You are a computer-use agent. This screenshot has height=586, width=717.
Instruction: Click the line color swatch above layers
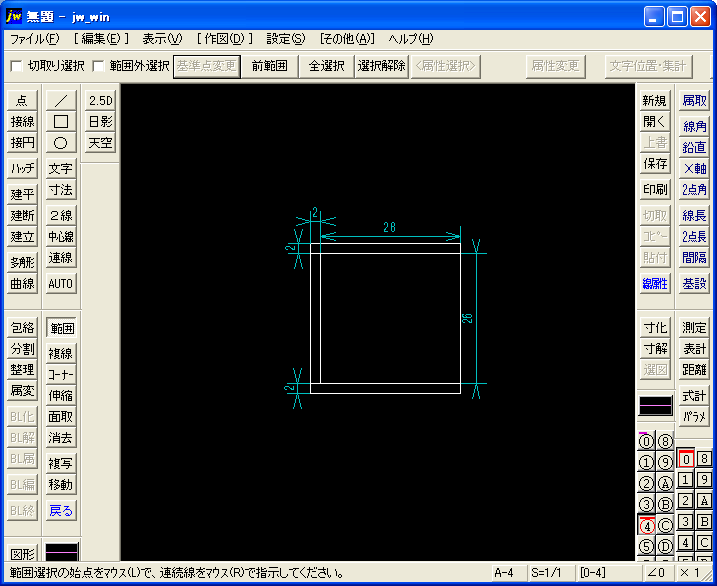point(656,405)
